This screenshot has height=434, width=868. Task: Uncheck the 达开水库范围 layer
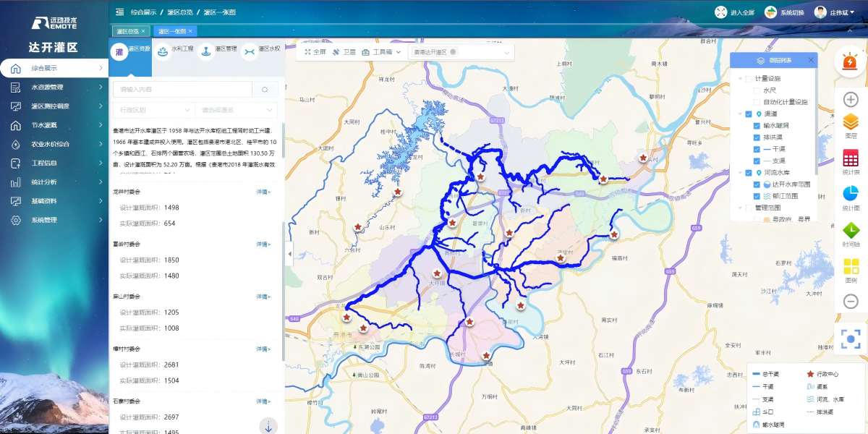757,184
